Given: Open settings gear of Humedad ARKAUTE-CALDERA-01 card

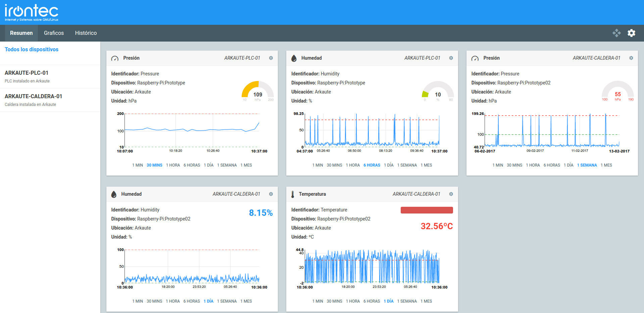Looking at the screenshot, I should point(271,194).
